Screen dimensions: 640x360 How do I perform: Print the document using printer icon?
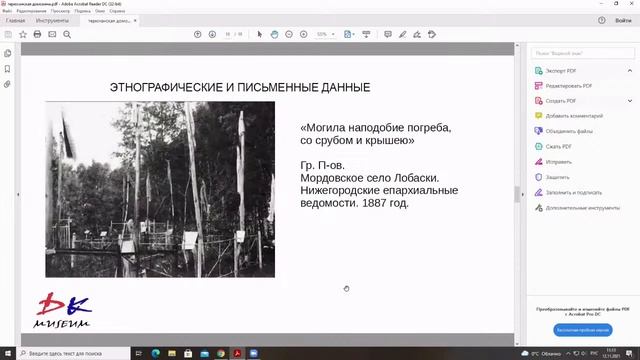[37, 34]
